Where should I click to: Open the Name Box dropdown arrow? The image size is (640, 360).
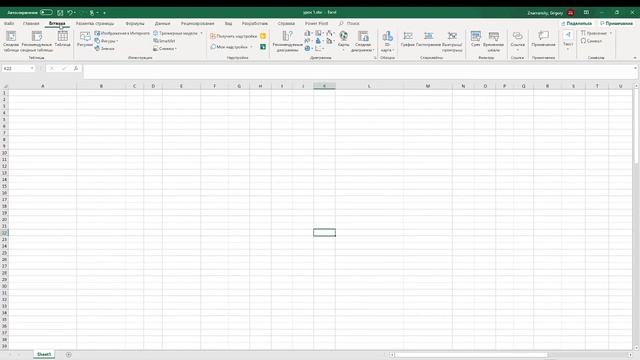(32, 69)
